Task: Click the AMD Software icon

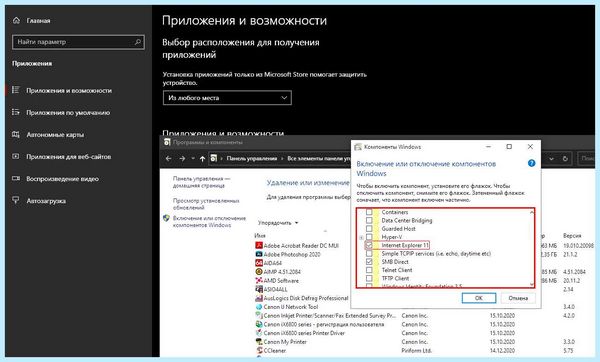Action: [x=259, y=280]
